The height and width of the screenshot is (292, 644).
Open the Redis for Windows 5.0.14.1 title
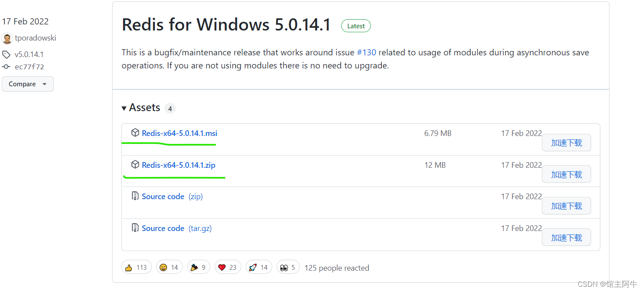[x=226, y=25]
